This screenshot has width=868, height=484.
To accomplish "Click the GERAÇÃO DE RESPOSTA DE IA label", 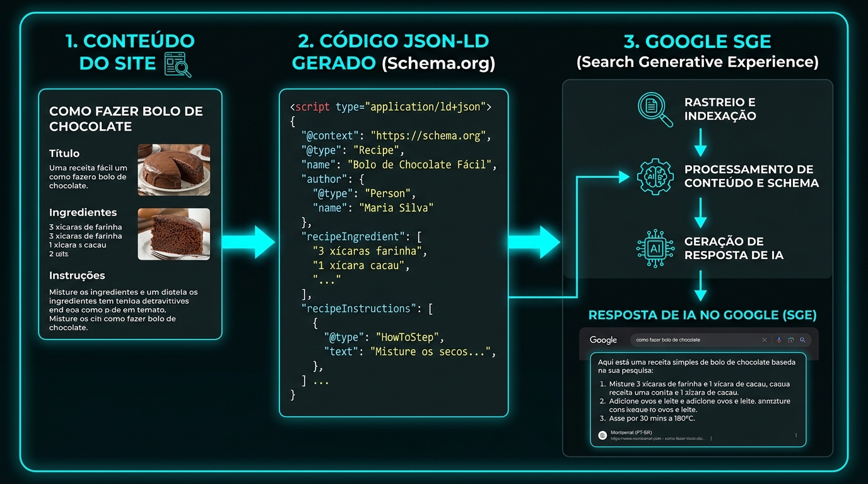I will click(x=734, y=248).
